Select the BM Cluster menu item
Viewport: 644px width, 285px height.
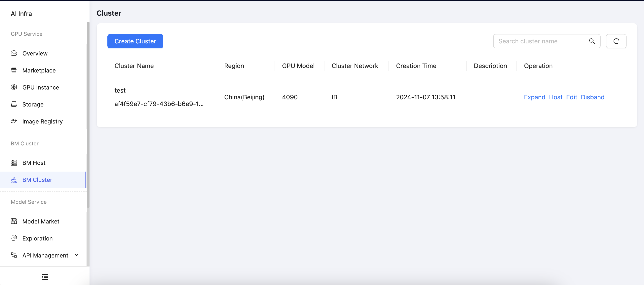coord(43,180)
